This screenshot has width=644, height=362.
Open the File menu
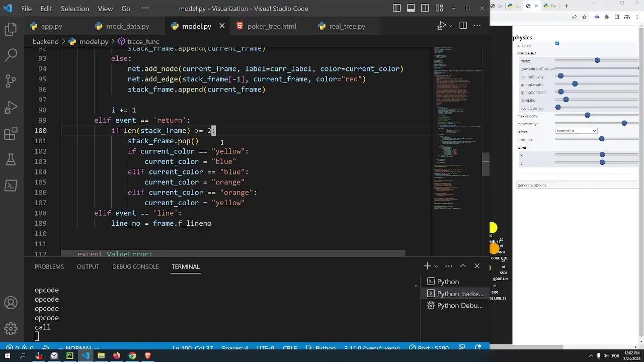click(26, 9)
